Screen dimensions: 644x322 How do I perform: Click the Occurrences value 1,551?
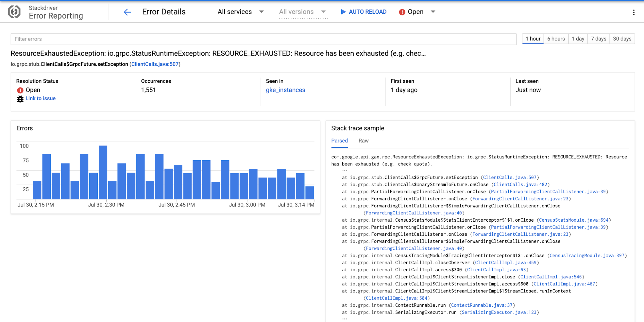148,90
